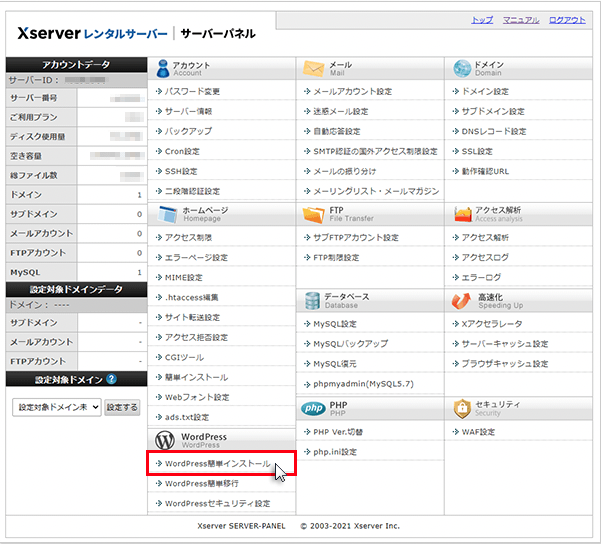
Task: Open 自動応答設定
Action: click(337, 131)
